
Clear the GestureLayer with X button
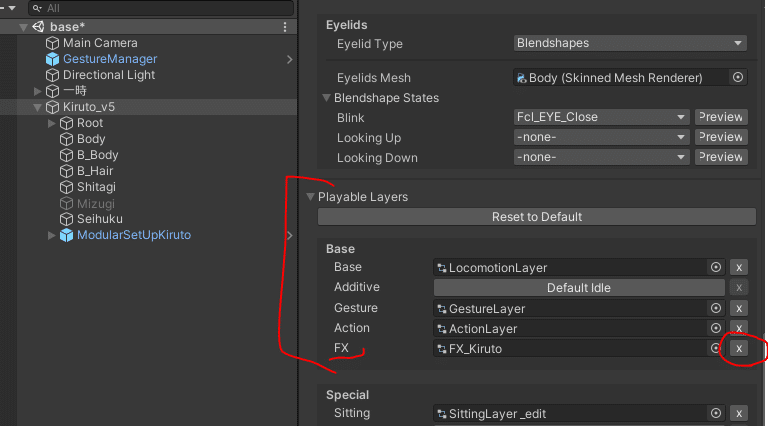739,308
